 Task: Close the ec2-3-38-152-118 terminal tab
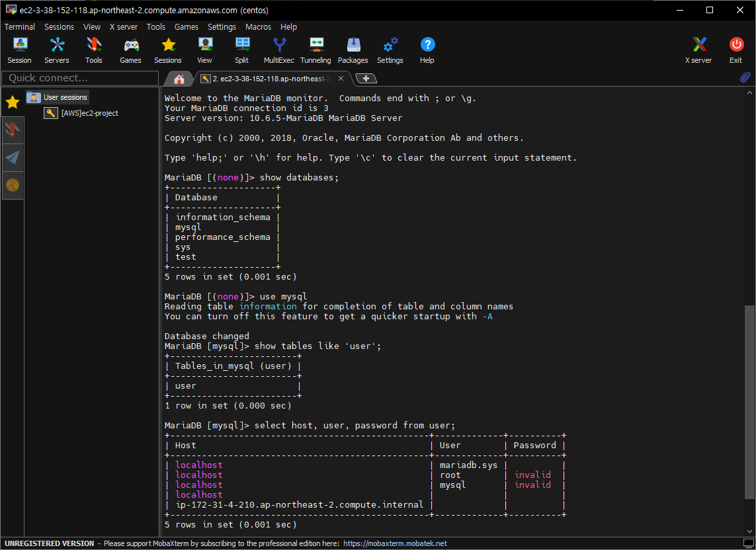click(341, 79)
